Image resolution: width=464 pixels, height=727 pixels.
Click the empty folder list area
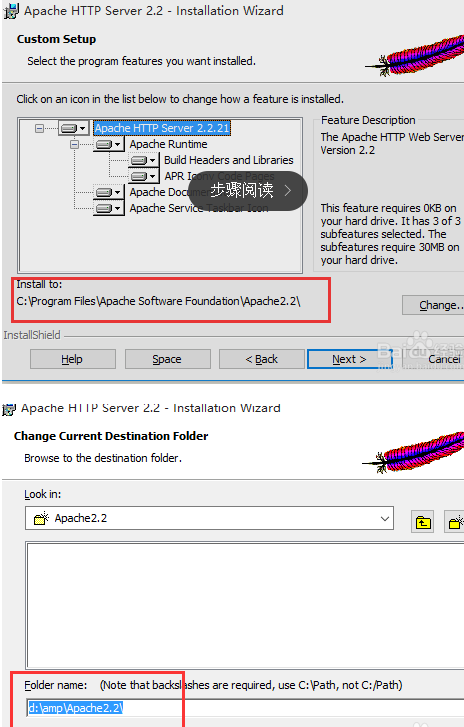tap(246, 605)
